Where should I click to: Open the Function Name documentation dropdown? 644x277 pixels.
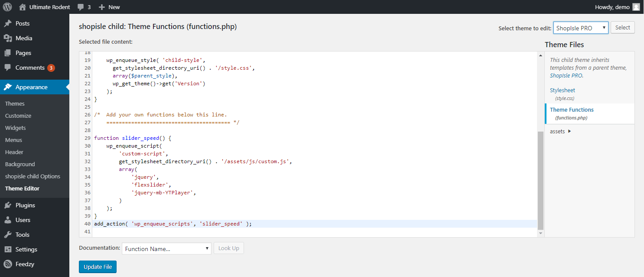click(166, 248)
